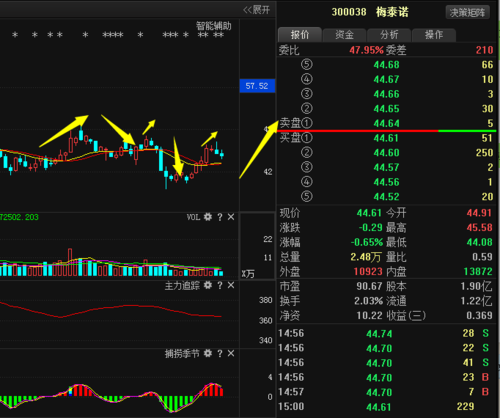
Task: Expand the panel via <<展开
Action: [x=256, y=10]
